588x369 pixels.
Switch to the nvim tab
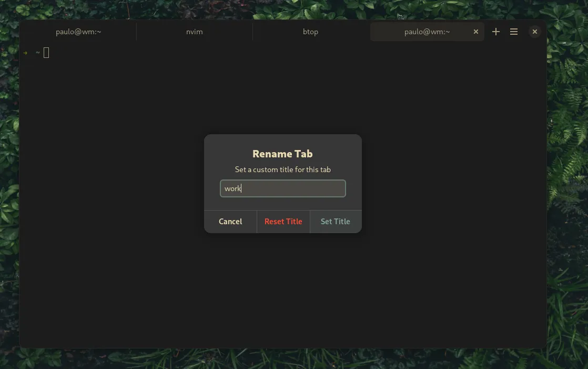point(194,32)
